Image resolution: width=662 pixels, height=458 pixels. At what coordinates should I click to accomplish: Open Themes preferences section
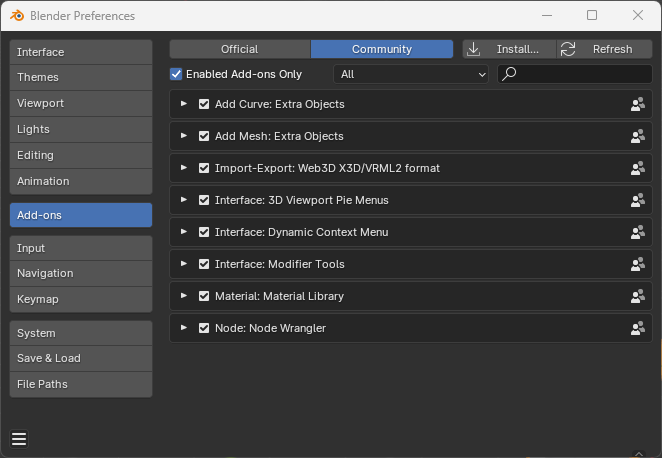point(81,78)
